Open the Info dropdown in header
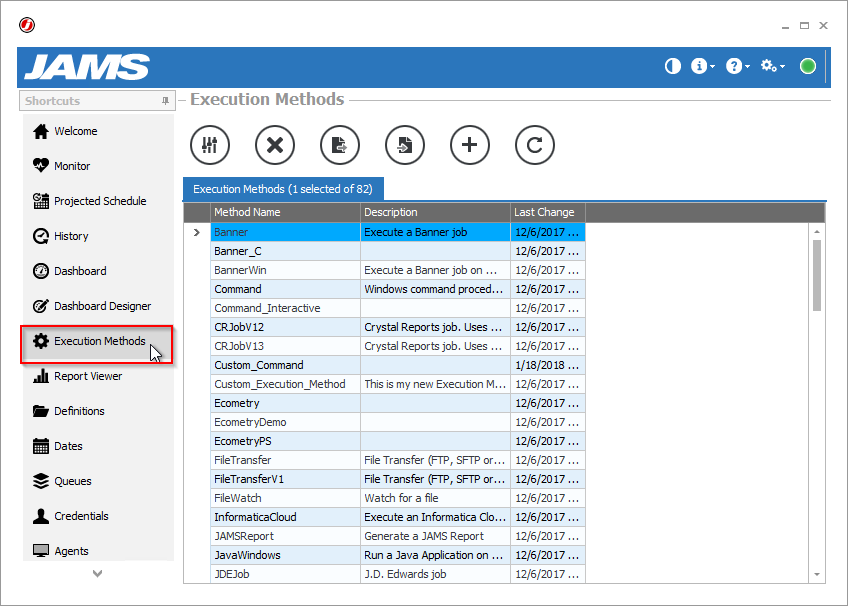Screen dimensions: 848x606 702,66
